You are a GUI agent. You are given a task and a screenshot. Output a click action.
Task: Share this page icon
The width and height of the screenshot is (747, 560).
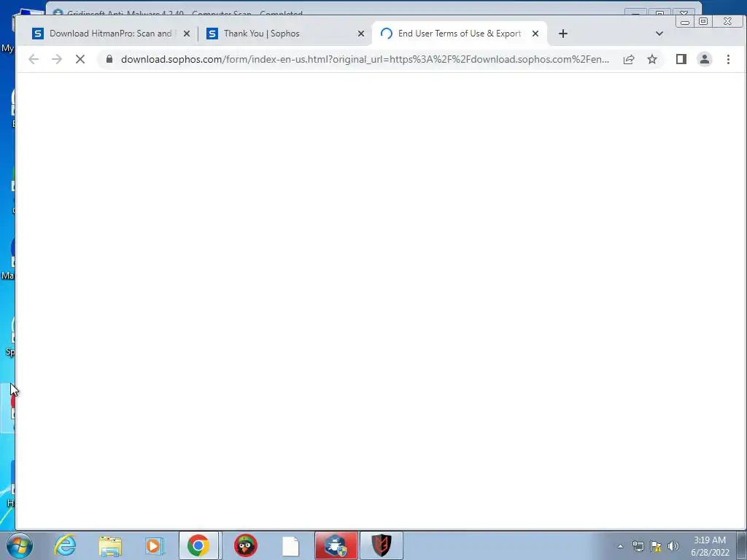pos(628,59)
